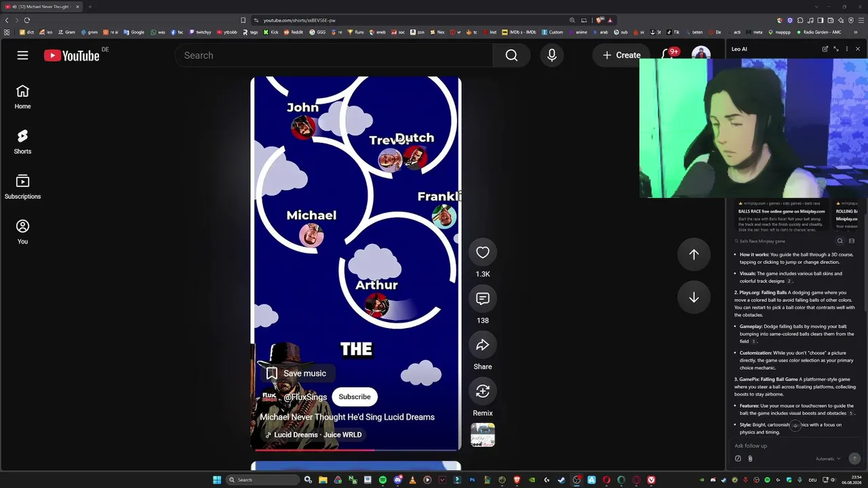Viewport: 868px width, 488px height.
Task: Click the Create button
Action: (621, 56)
